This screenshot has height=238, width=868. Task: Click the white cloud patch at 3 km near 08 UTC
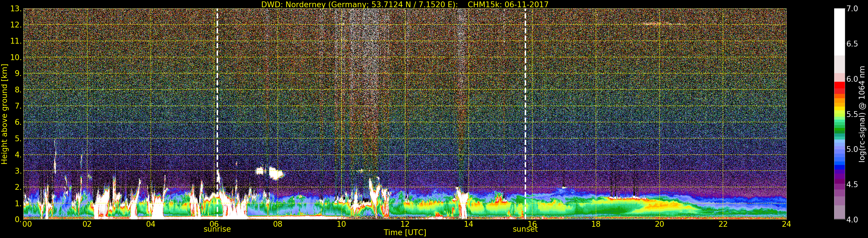click(275, 174)
